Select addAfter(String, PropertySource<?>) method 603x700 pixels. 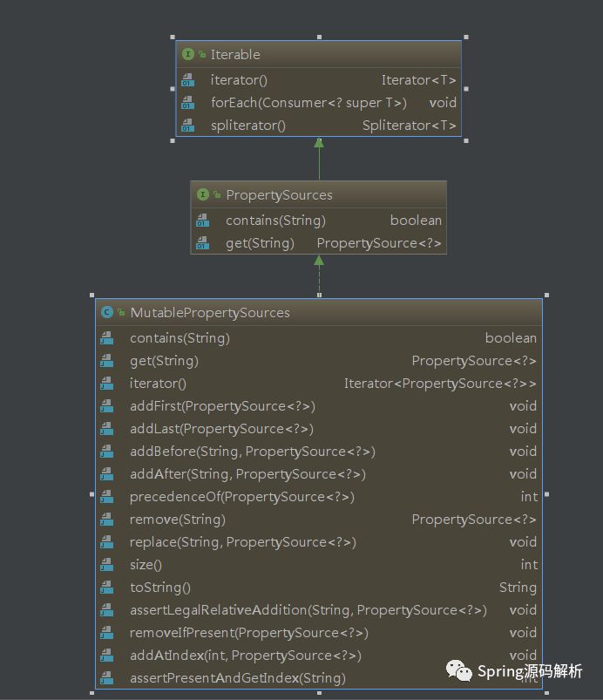(x=247, y=474)
